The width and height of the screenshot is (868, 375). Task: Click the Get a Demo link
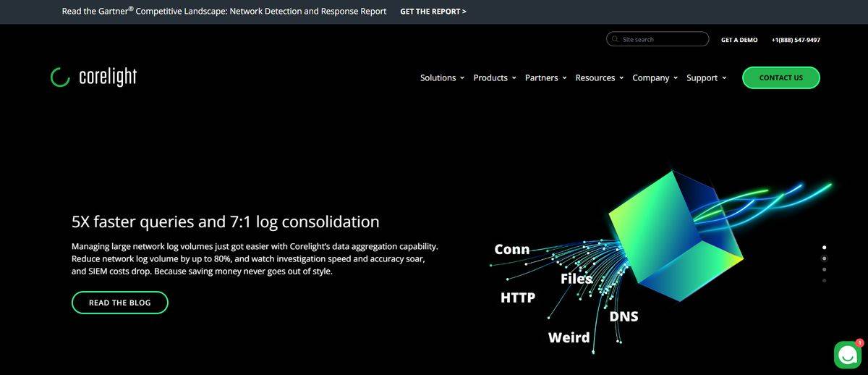(739, 40)
